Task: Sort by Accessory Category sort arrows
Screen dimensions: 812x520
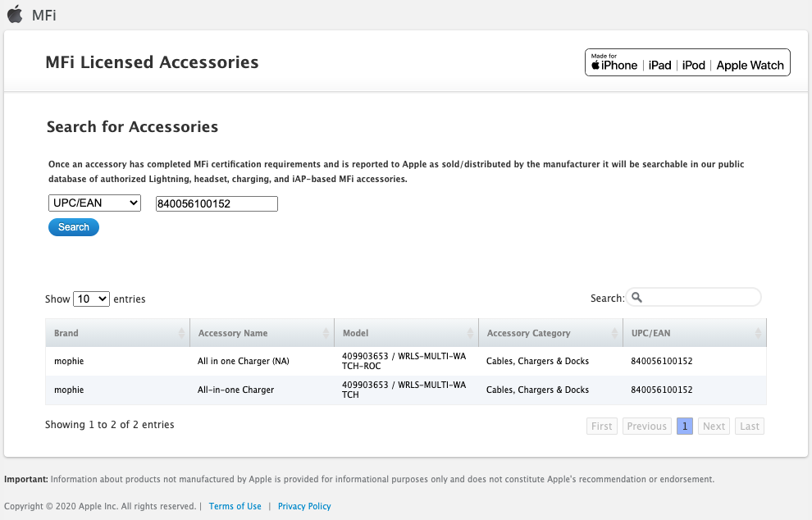Action: pos(614,334)
